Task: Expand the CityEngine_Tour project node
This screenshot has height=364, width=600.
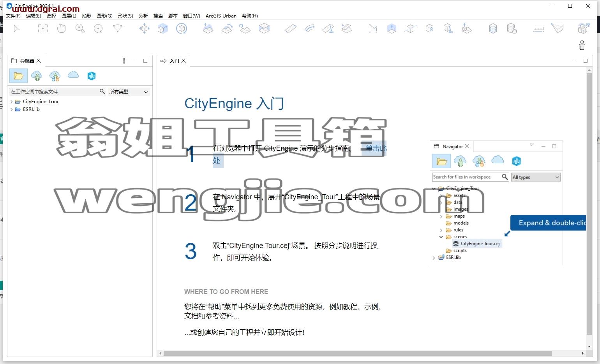Action: coord(12,102)
